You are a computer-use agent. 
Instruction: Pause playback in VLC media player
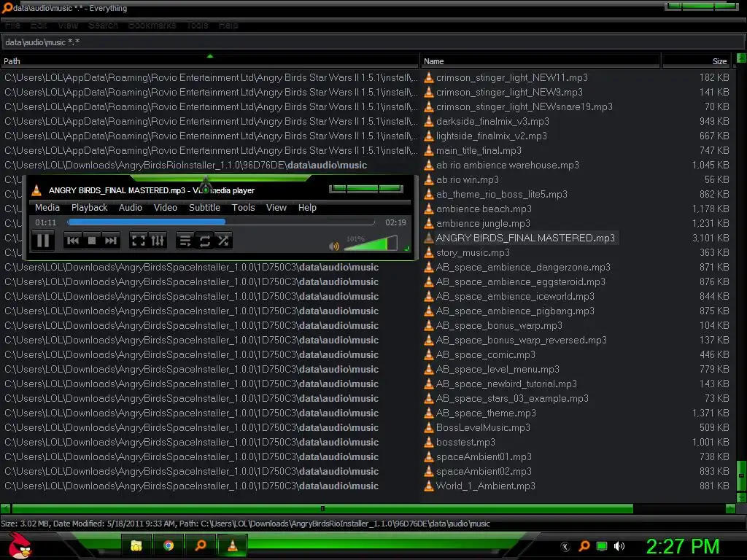[43, 241]
